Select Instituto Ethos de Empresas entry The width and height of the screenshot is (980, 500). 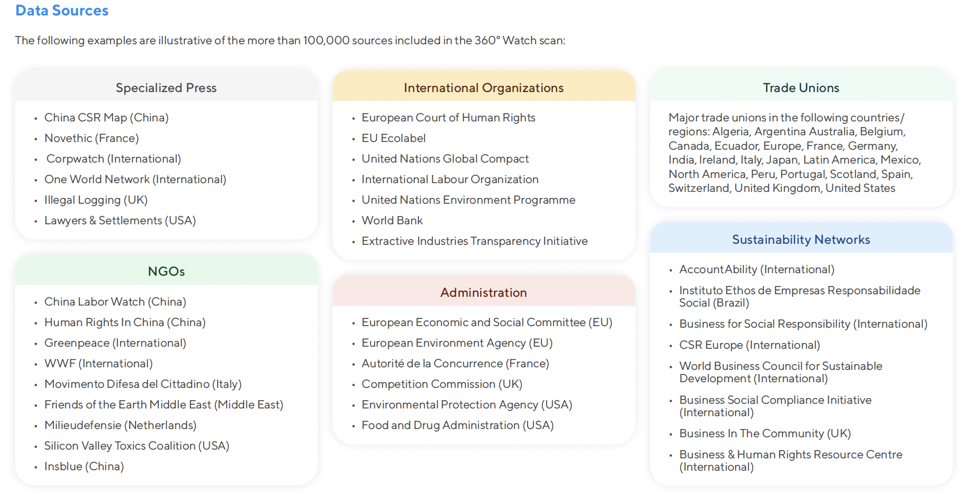[800, 297]
